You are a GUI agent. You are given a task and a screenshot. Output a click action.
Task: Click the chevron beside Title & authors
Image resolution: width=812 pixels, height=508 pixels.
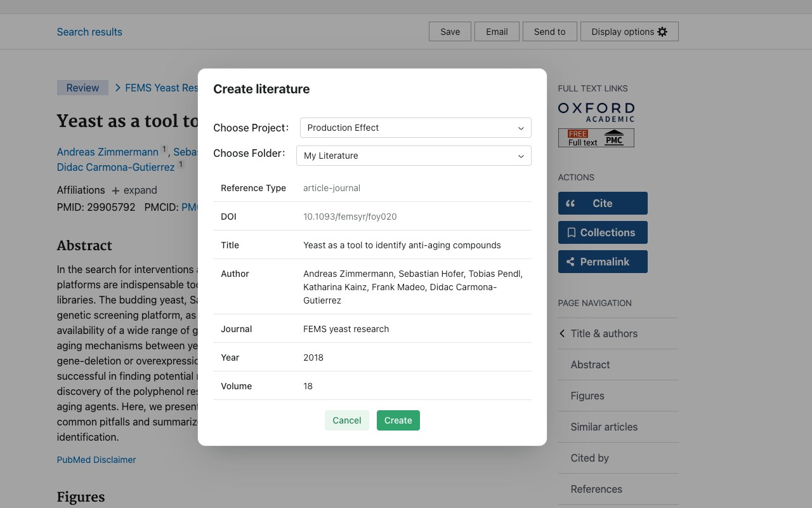562,333
